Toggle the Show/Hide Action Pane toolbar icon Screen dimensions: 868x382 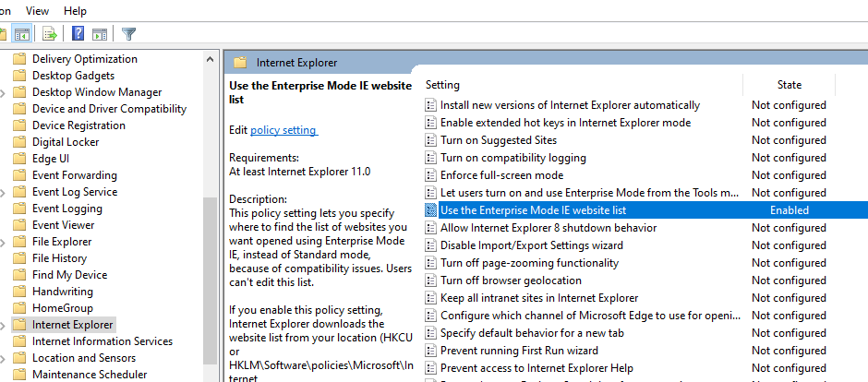pos(100,34)
